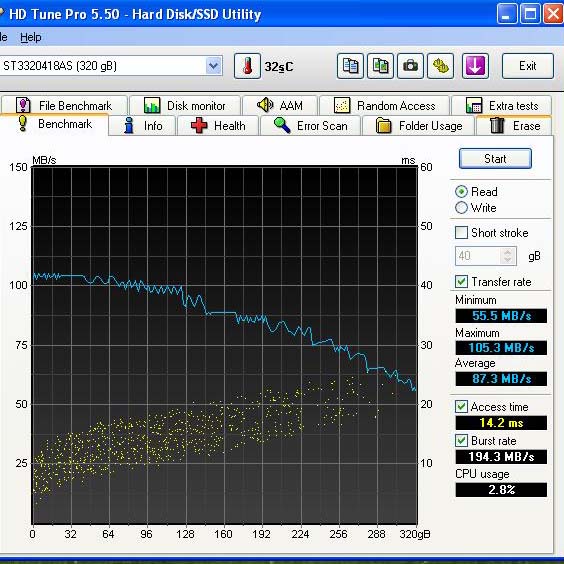Image resolution: width=564 pixels, height=564 pixels.
Task: Uncheck the Transfer rate checkbox
Action: tap(461, 281)
